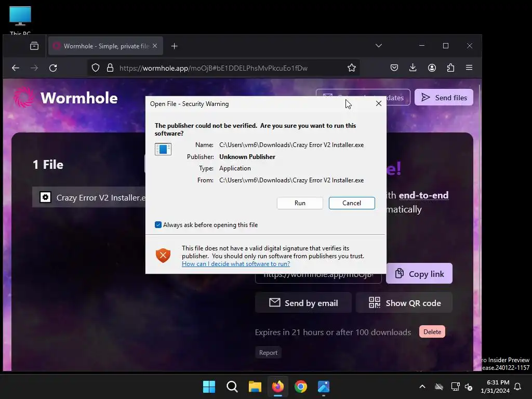The width and height of the screenshot is (532, 399).
Task: Open Firefox View icon beside tabs
Action: 34,46
